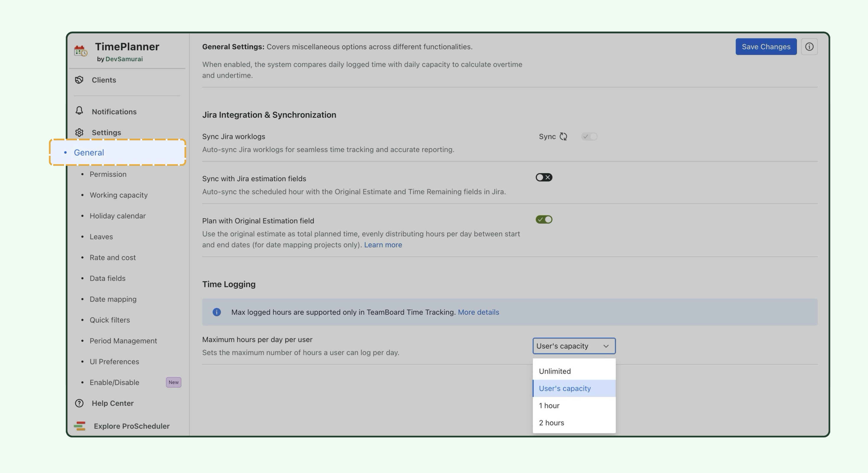Click the Notifications bell icon
The width and height of the screenshot is (868, 473).
(79, 111)
